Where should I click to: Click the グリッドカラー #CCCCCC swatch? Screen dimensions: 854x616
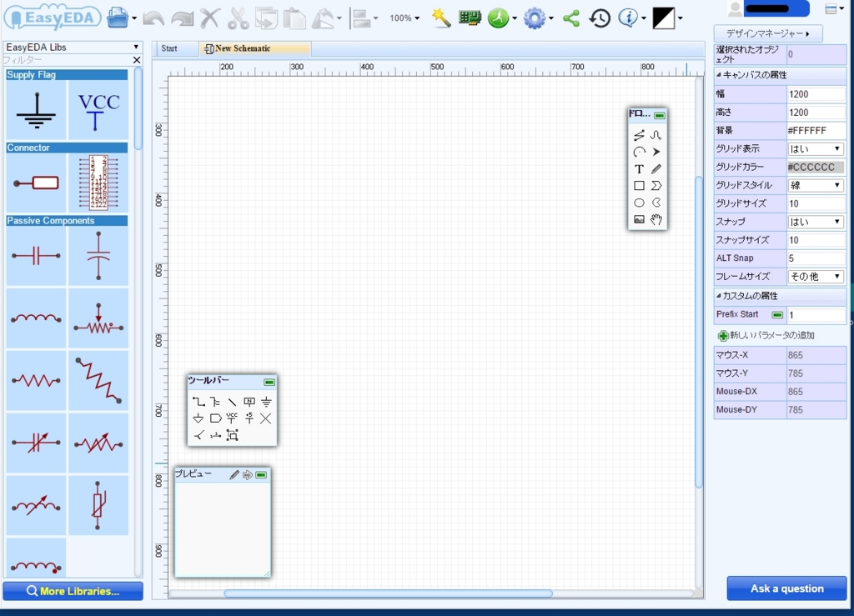(x=816, y=167)
